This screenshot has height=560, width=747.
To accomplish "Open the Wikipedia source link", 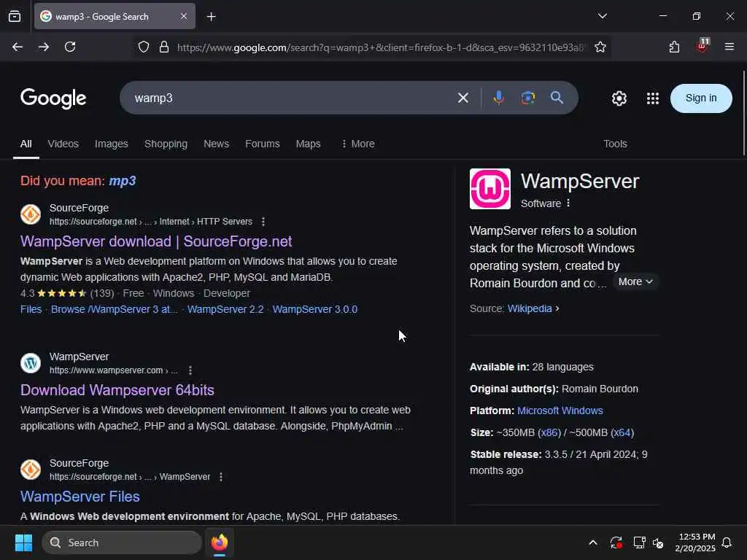I will pyautogui.click(x=530, y=308).
